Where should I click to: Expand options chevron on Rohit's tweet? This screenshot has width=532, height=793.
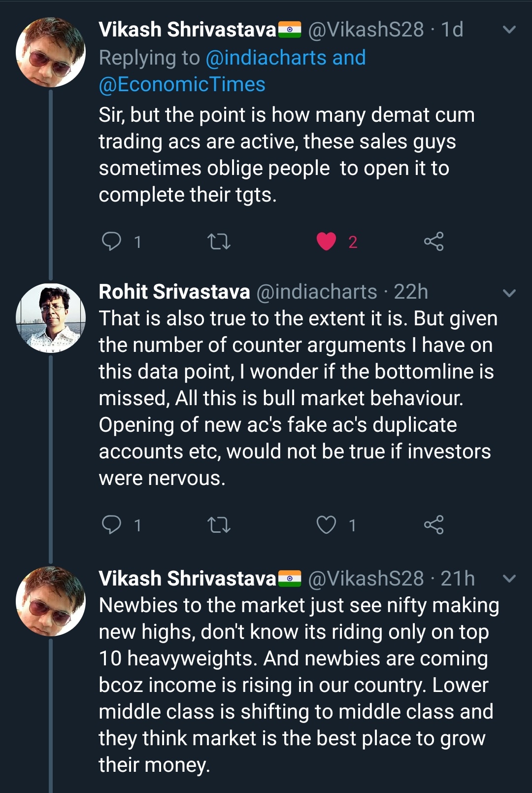509,293
